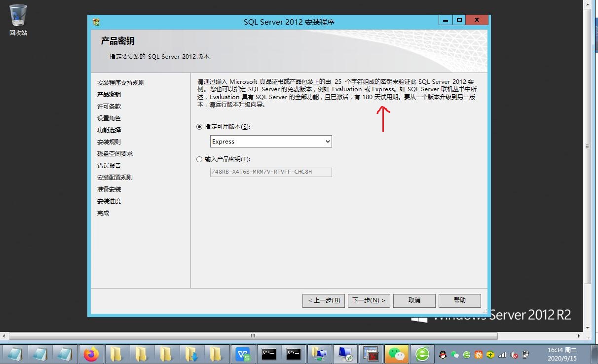The height and width of the screenshot is (364, 598).
Task: Open the Express edition dropdown
Action: point(271,142)
